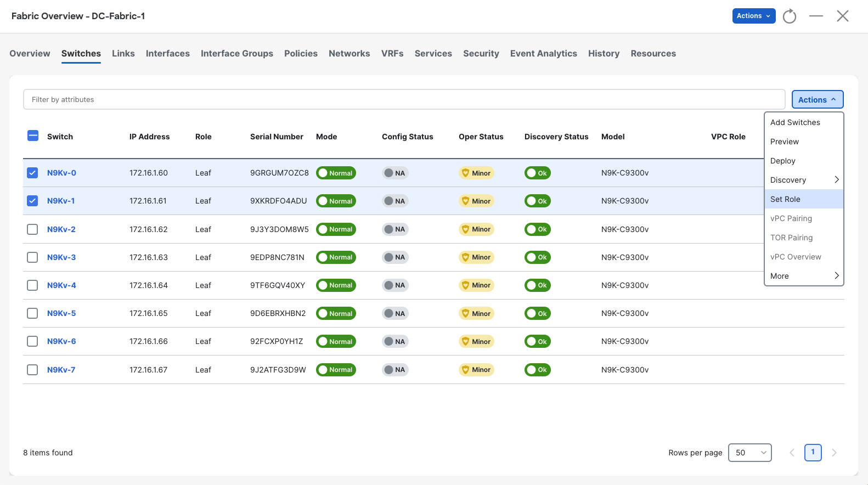This screenshot has width=868, height=485.
Task: Toggle the select-all checkbox in table header
Action: (x=33, y=136)
